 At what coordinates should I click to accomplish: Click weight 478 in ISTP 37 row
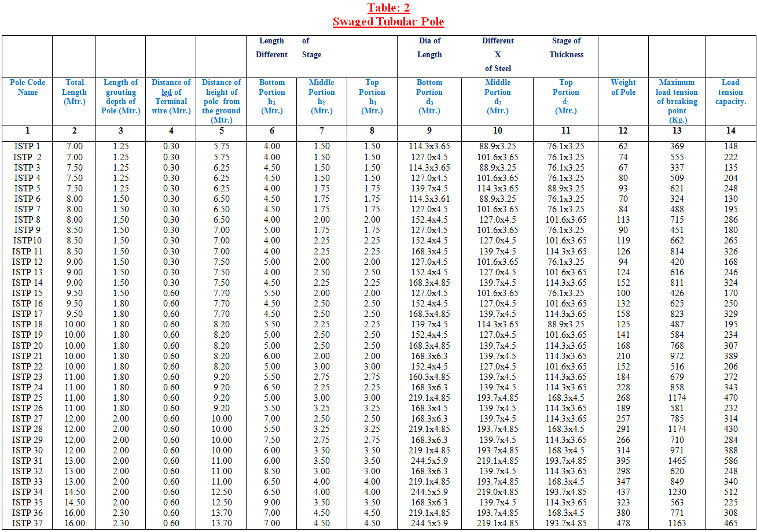(x=623, y=524)
